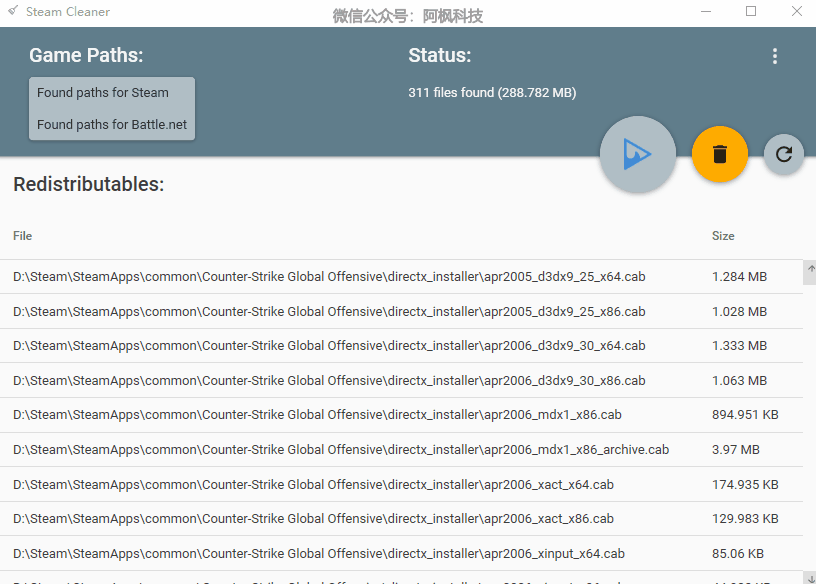The height and width of the screenshot is (584, 816).
Task: Click the Steam Cleaner broom title icon
Action: [13, 10]
